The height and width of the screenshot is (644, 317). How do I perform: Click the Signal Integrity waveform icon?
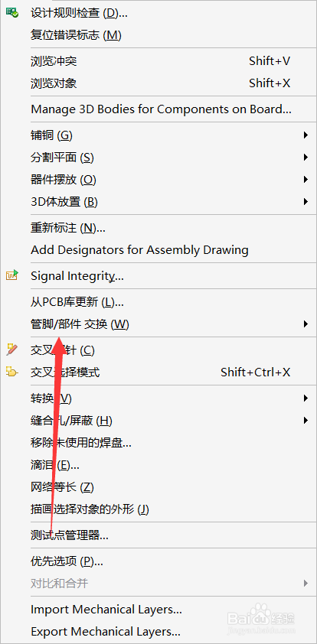pos(12,275)
